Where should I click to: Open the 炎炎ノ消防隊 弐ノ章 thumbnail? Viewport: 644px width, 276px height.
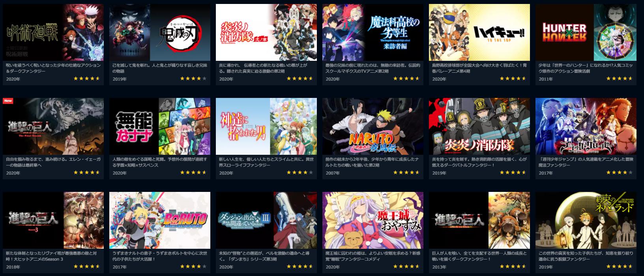pyautogui.click(x=266, y=32)
